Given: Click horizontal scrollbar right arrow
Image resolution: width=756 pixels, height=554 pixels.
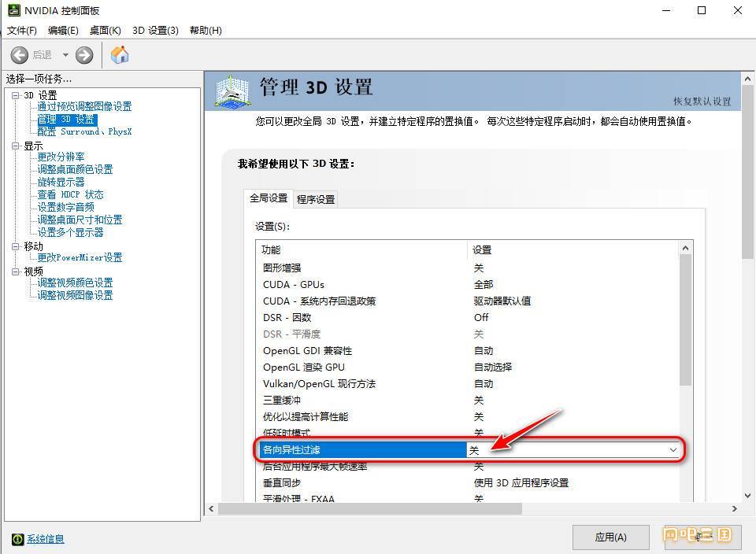Looking at the screenshot, I should click(734, 508).
